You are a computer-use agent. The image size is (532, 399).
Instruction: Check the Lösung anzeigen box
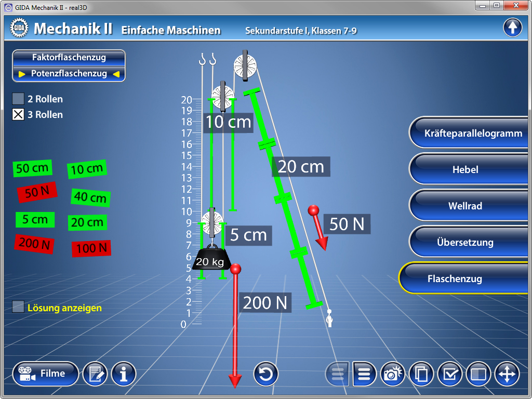click(18, 307)
